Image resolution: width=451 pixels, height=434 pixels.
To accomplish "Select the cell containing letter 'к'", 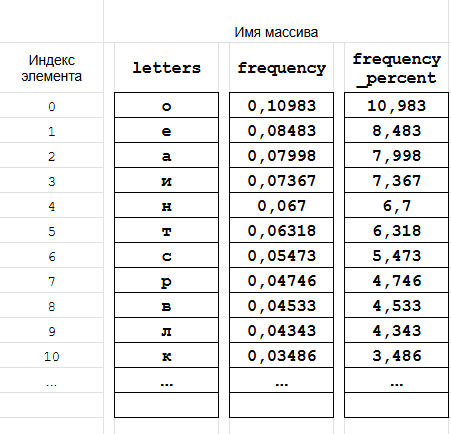I will 166,355.
